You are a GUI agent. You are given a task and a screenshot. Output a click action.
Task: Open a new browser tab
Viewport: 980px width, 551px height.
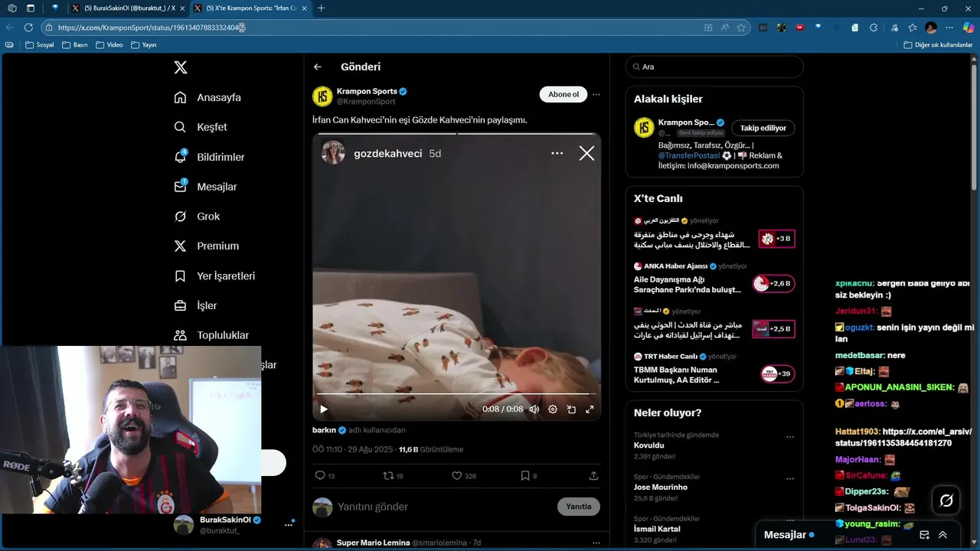pos(321,8)
